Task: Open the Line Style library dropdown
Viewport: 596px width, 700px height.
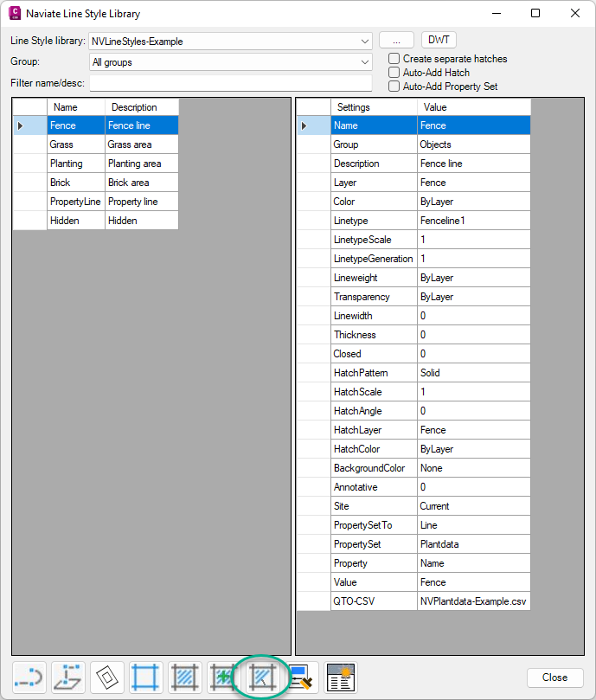Action: point(230,41)
